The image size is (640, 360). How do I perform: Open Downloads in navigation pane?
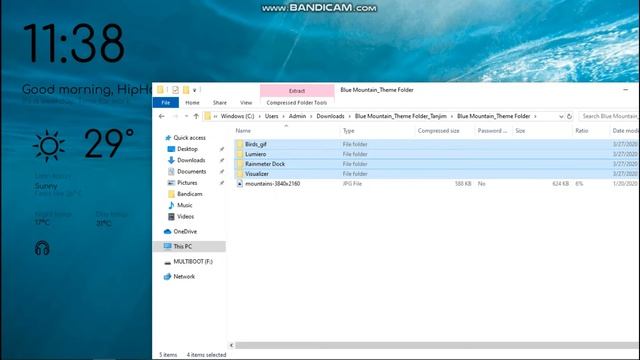[x=191, y=160]
